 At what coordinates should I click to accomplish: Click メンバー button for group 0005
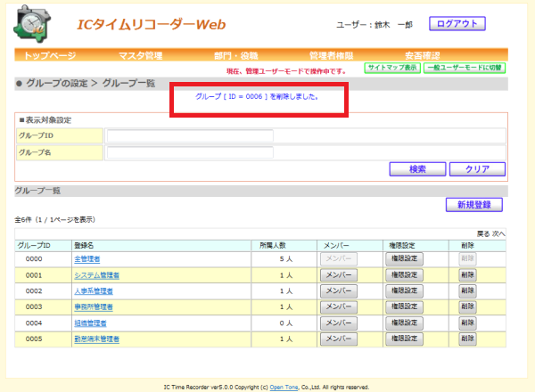pyautogui.click(x=339, y=339)
